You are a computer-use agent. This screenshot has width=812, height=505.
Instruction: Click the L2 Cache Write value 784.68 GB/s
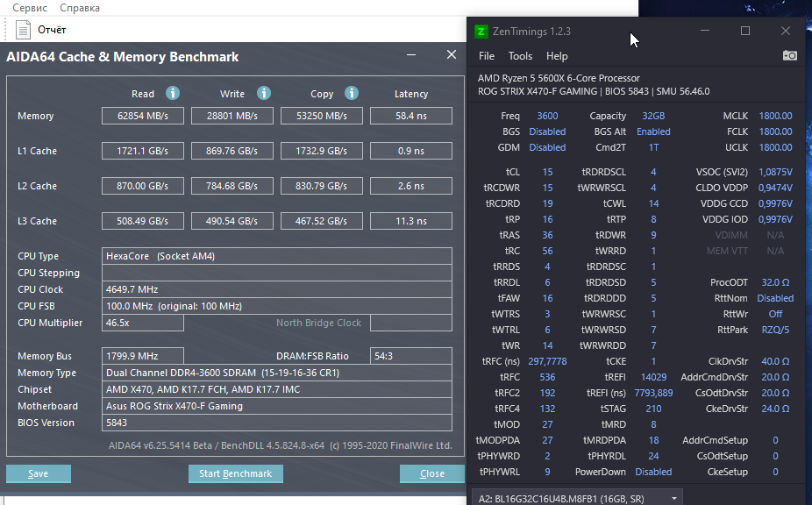pyautogui.click(x=232, y=186)
